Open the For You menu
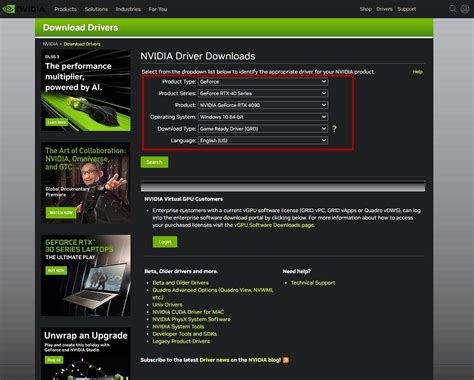Viewport: 474px width, 380px height. coord(158,9)
